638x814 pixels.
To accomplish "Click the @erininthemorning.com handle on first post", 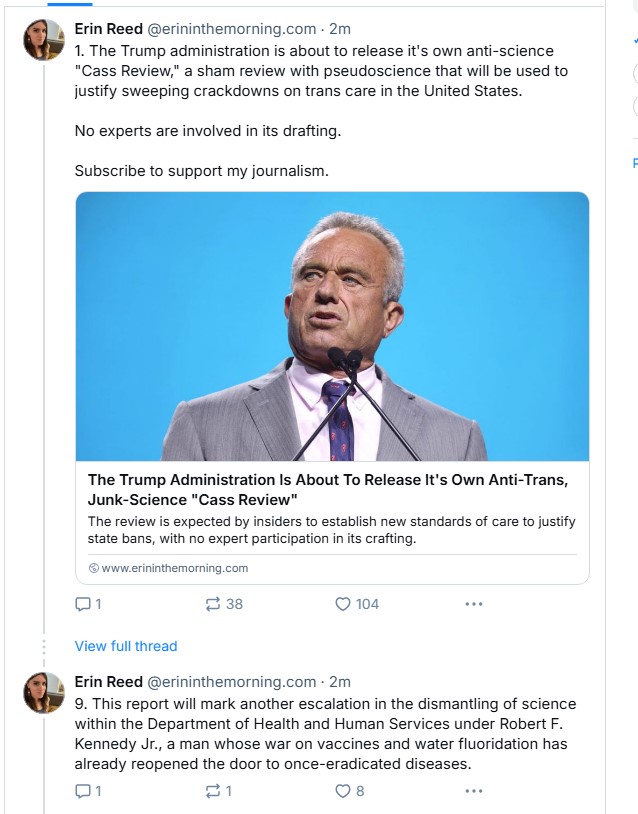I will (232, 29).
